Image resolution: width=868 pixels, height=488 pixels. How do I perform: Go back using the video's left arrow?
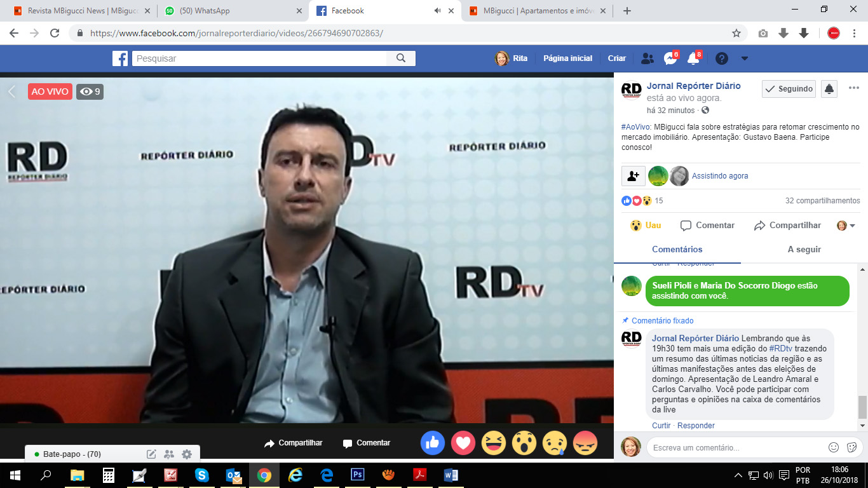pyautogui.click(x=11, y=91)
